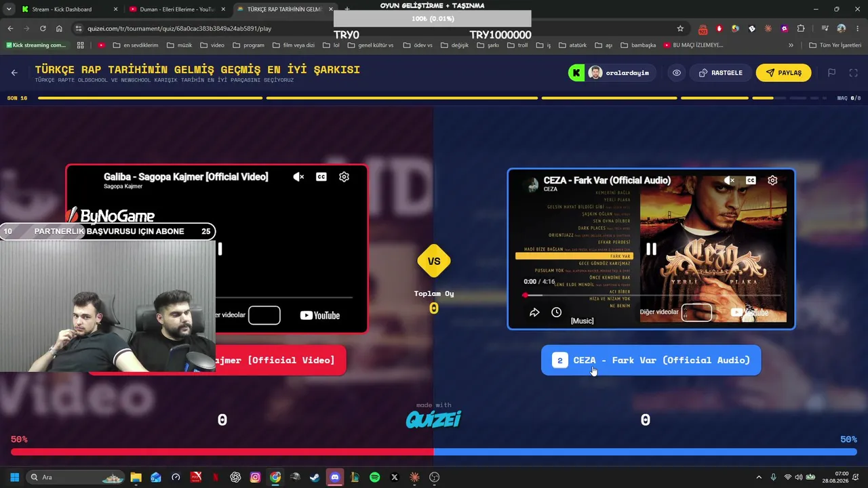Click the yellow VS badge
868x488 pixels.
click(434, 261)
